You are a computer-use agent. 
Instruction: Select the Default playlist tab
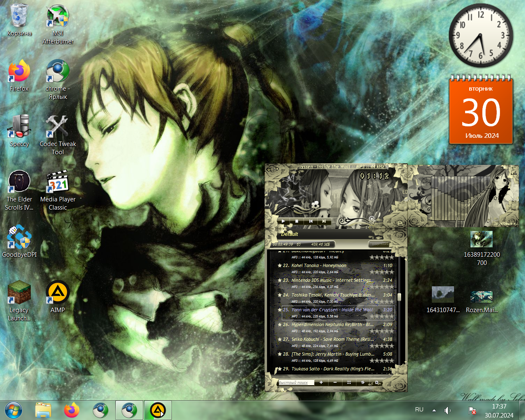coord(290,234)
